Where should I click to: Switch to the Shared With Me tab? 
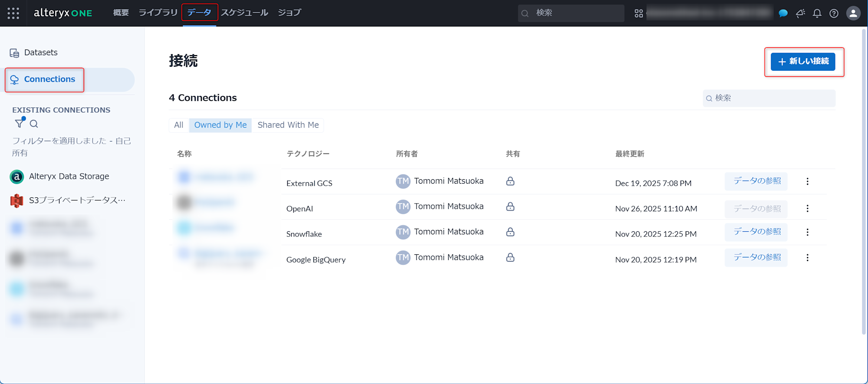point(288,125)
